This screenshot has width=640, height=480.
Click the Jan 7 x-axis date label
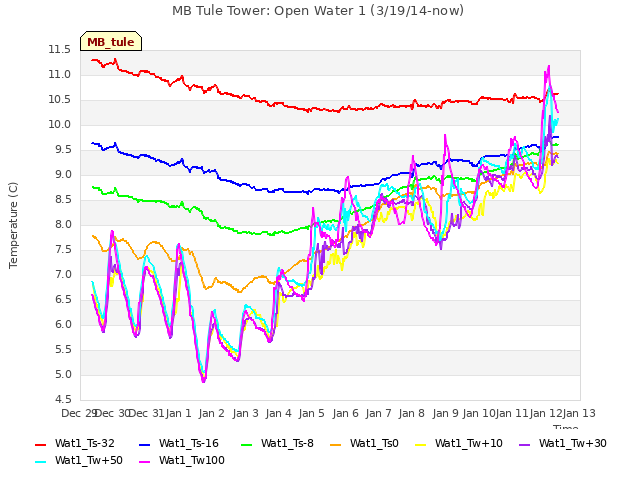tap(378, 413)
